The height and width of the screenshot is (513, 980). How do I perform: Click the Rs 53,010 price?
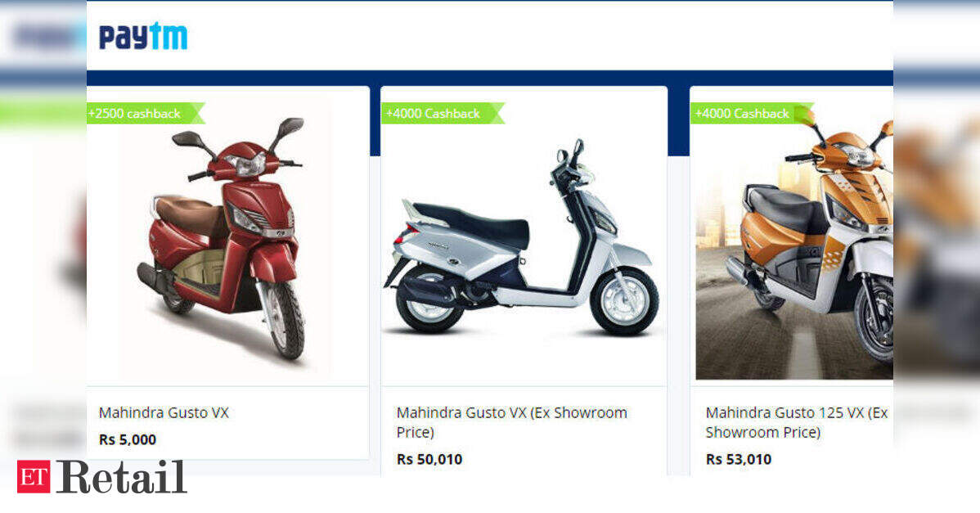coord(738,459)
